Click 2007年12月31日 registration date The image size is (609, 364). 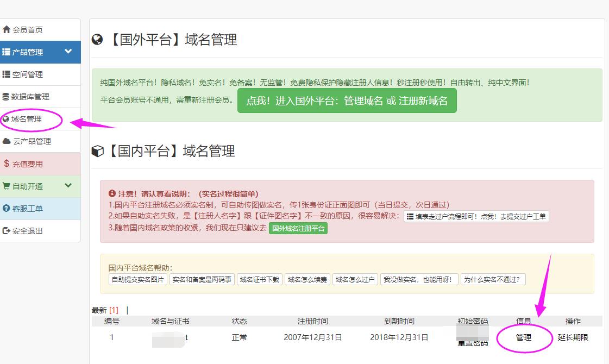(313, 337)
